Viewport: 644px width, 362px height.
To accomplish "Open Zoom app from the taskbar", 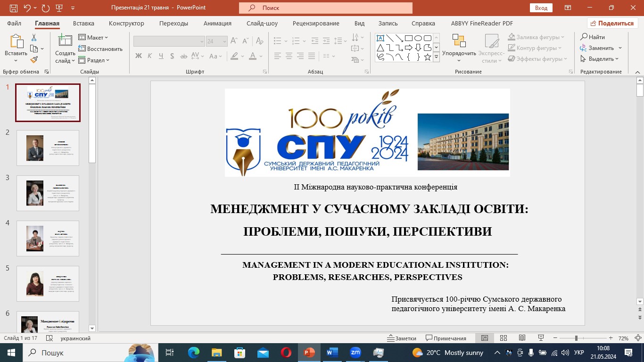I will pos(355,353).
